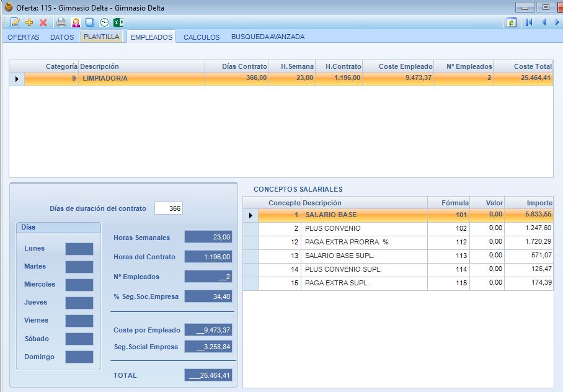Screen dimensions: 563x392
Task: Click the Miercoles day field
Action: (x=79, y=285)
